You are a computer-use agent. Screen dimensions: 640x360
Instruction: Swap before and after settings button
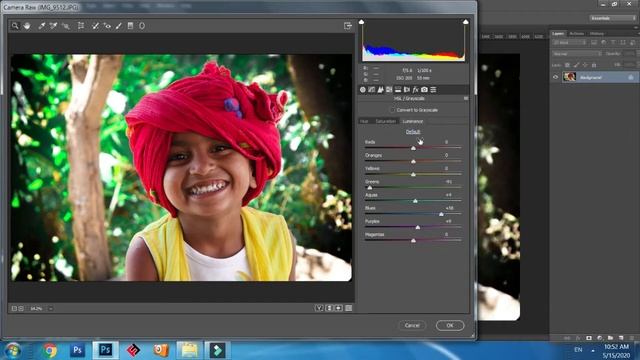329,308
